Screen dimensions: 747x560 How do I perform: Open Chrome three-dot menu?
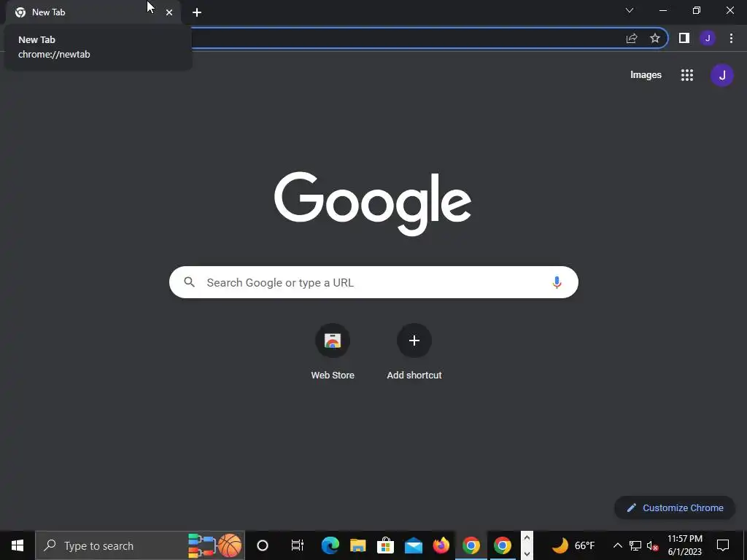click(x=731, y=38)
